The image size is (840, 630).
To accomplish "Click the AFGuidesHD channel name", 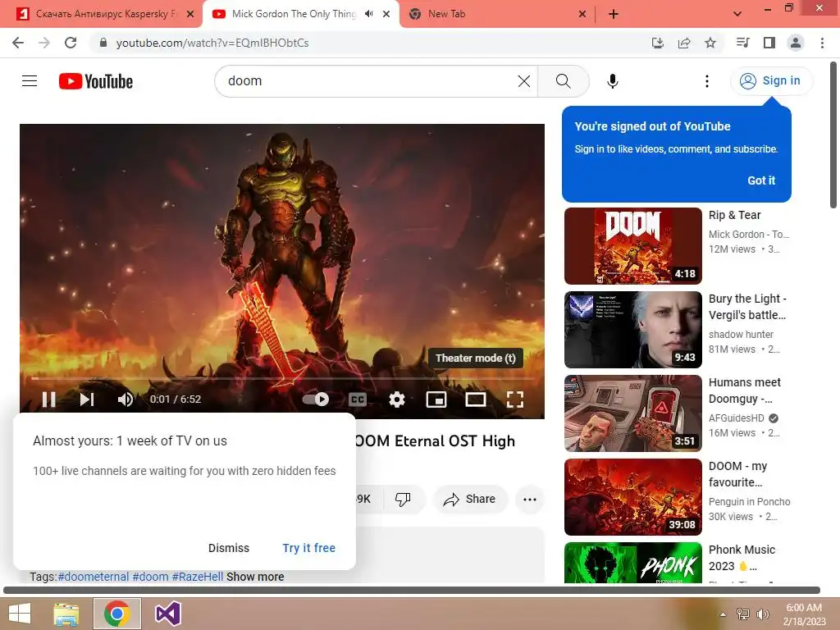I will click(x=737, y=418).
